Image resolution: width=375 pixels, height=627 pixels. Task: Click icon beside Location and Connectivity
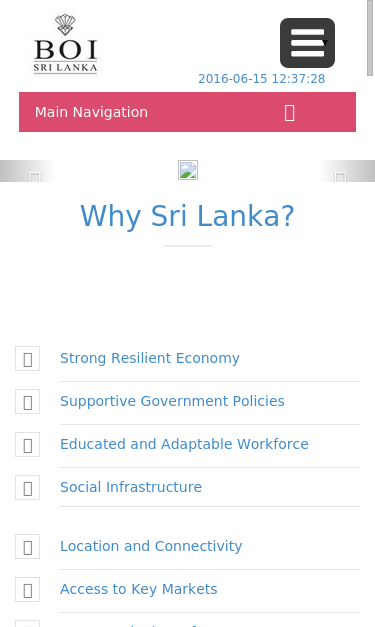click(28, 547)
